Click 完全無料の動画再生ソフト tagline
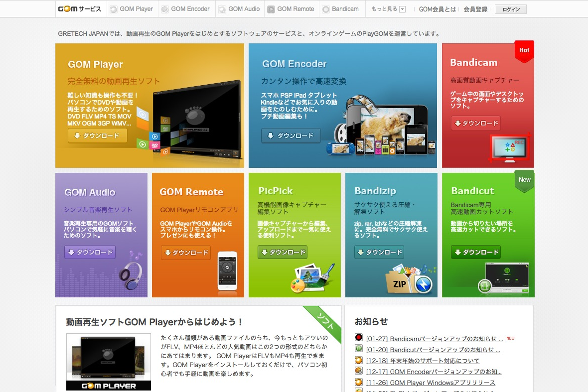Screen dimensions: 588x392 click(114, 81)
